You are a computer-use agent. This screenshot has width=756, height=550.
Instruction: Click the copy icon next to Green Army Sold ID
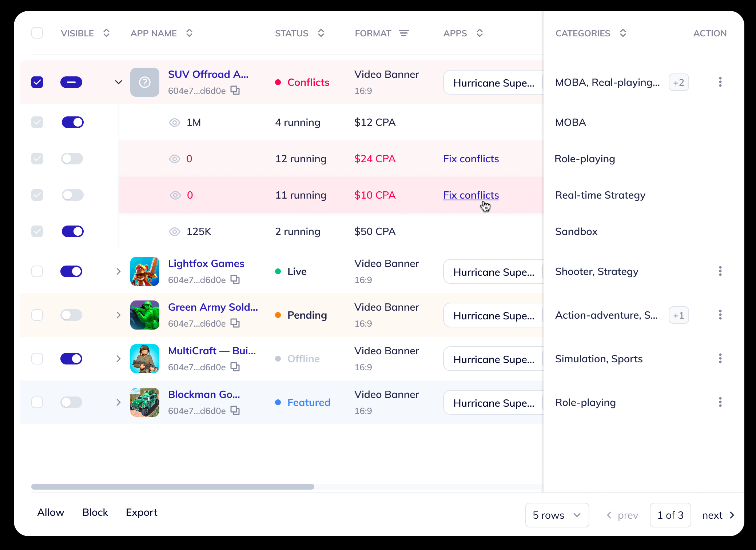pos(235,323)
